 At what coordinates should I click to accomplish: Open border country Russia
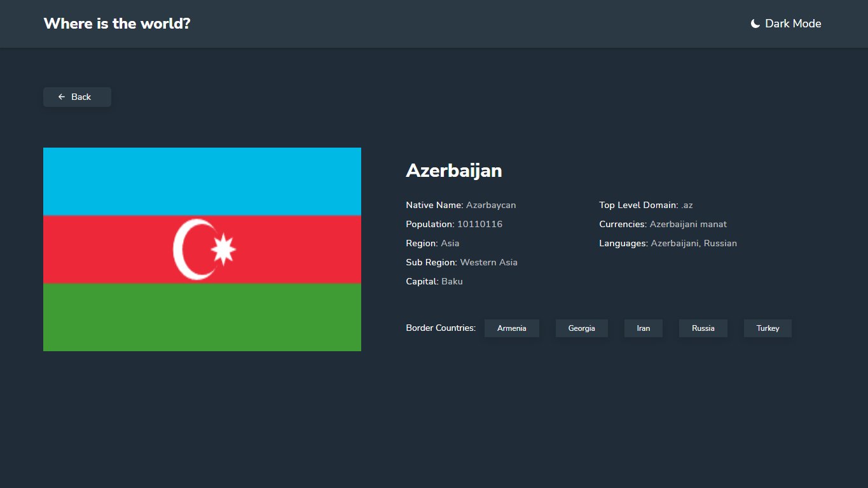coord(703,328)
